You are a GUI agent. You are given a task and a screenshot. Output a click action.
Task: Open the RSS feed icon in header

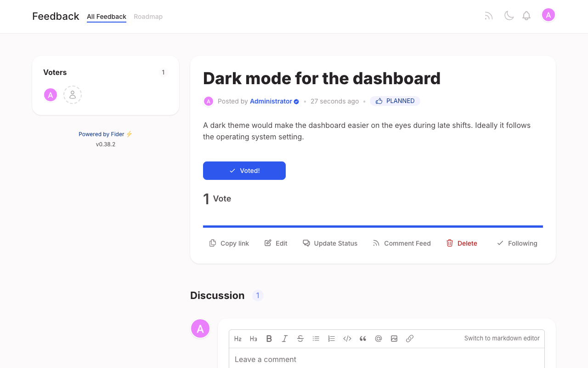[x=489, y=16]
